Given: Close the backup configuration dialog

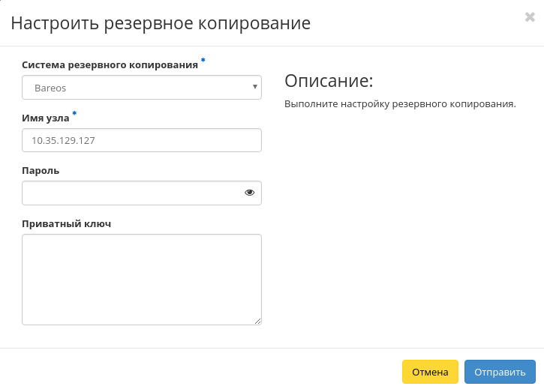Looking at the screenshot, I should pos(529,17).
